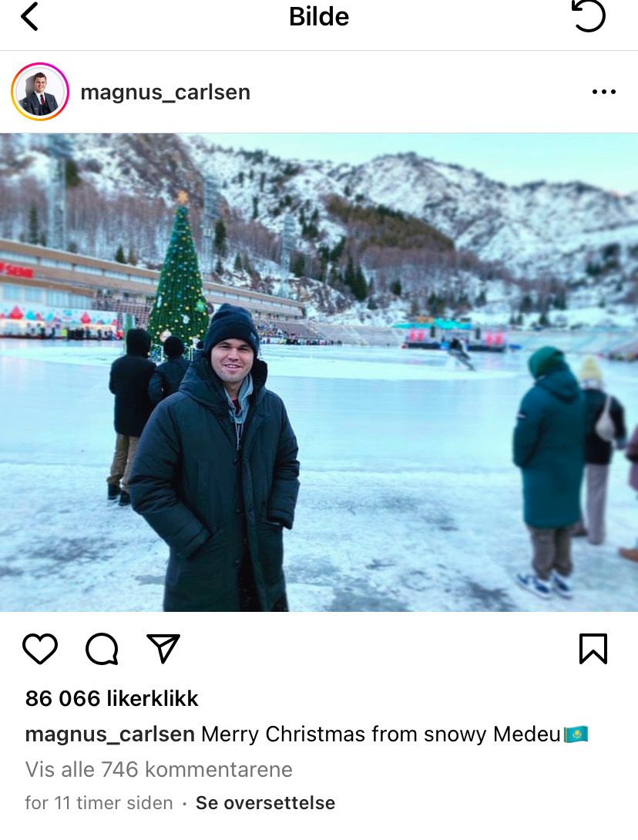The width and height of the screenshot is (638, 840).
Task: Click the Christmas tree in the photo
Action: pos(179,277)
